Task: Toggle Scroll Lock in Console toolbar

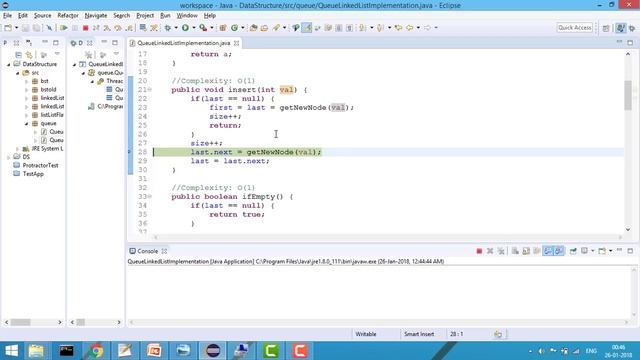Action: (x=526, y=251)
